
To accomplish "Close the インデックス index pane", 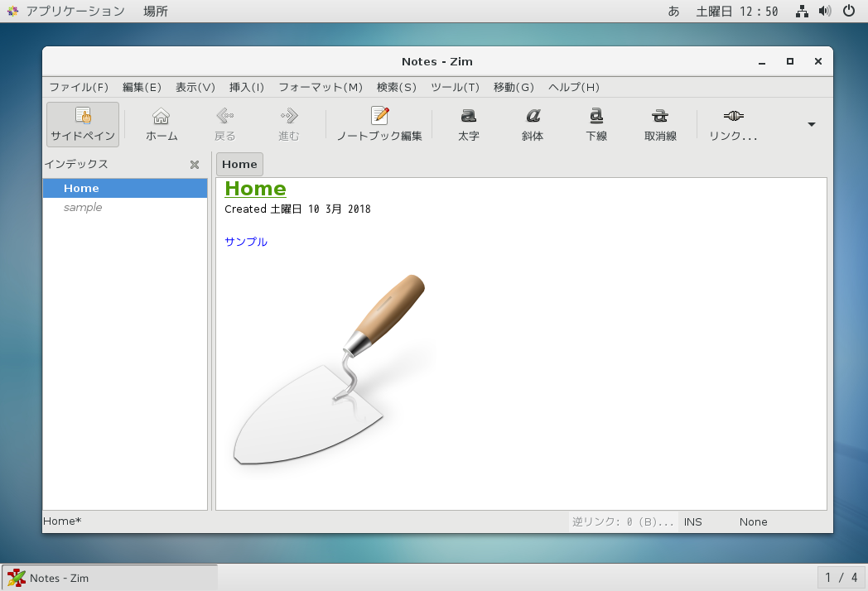I will [x=195, y=165].
